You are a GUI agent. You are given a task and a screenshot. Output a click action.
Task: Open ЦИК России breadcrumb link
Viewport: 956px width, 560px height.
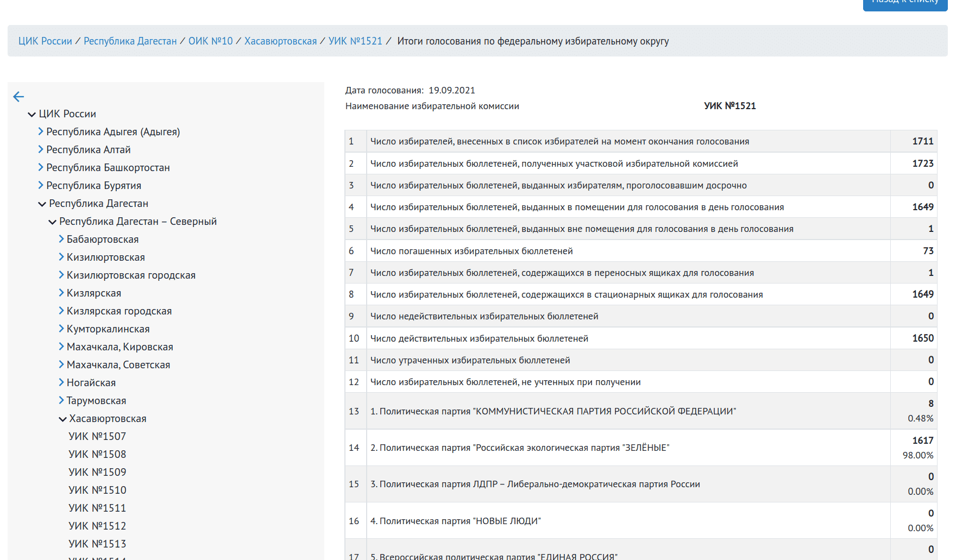(45, 41)
